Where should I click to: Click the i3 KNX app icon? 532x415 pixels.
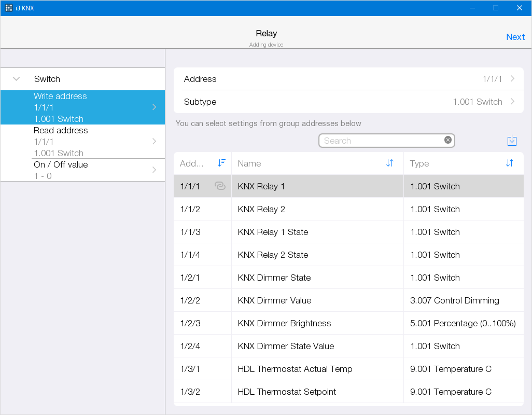(x=9, y=8)
